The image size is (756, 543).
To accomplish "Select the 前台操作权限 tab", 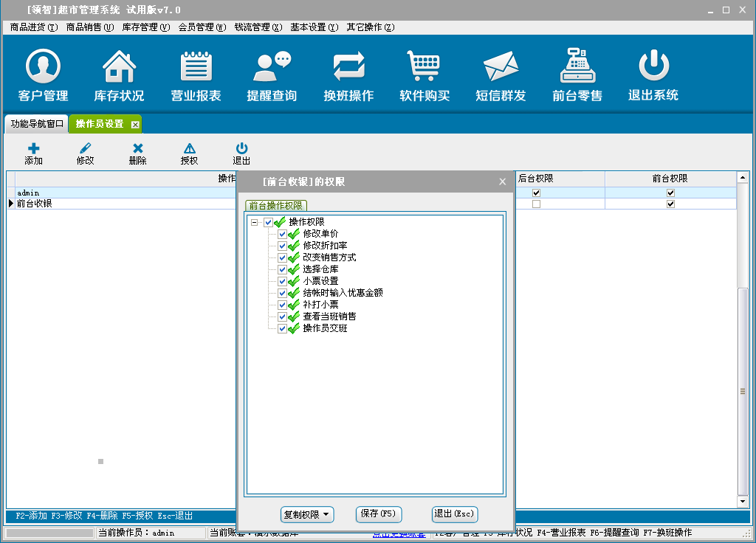I will coord(276,206).
